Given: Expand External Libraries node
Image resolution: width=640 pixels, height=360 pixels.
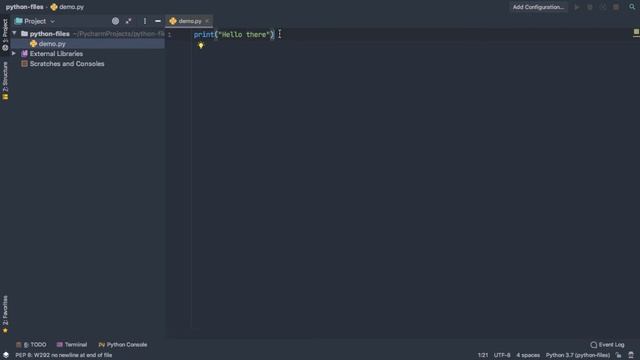Looking at the screenshot, I should [x=14, y=53].
